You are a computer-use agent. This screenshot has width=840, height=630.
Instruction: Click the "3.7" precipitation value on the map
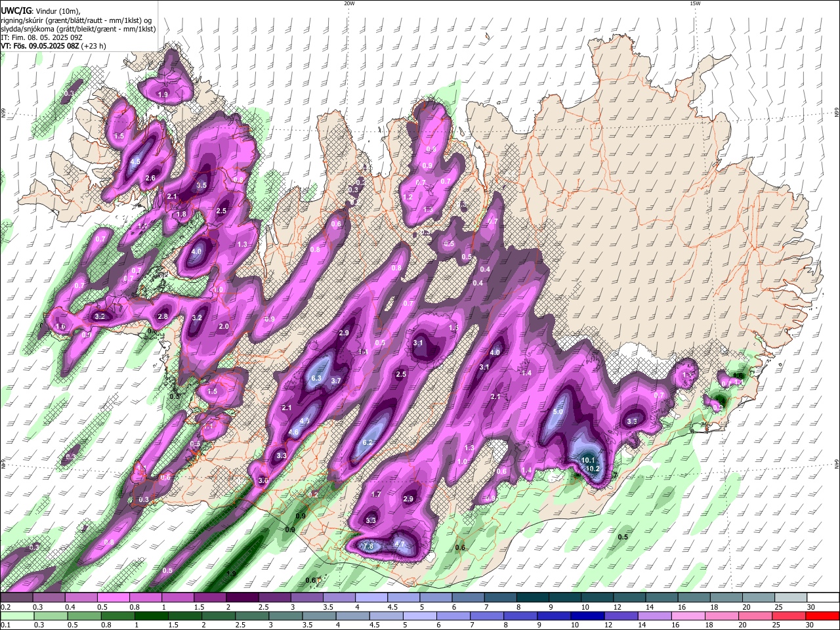tap(336, 381)
